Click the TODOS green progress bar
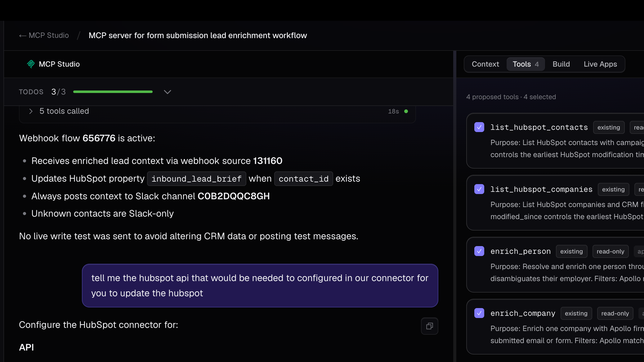Viewport: 644px width, 362px height. point(113,92)
